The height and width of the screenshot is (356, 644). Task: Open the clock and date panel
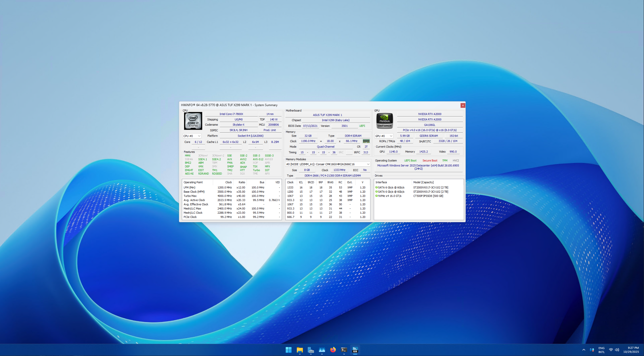[x=631, y=350]
